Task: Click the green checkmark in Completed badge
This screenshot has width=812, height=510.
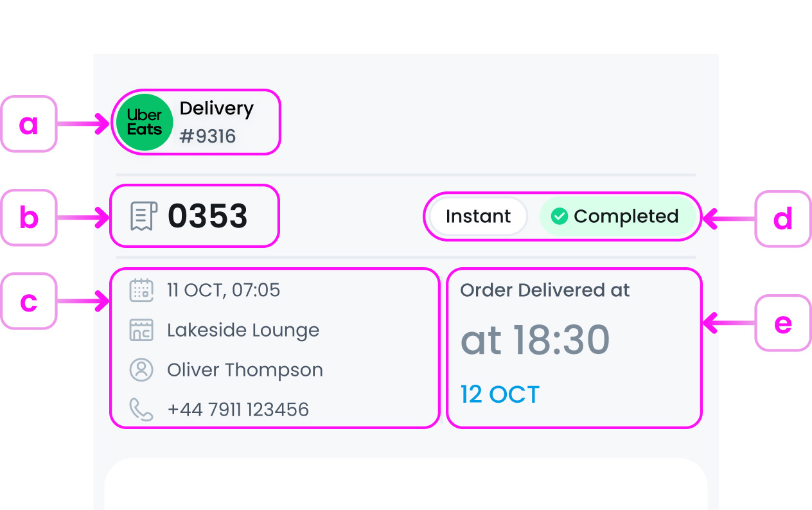Action: point(559,216)
